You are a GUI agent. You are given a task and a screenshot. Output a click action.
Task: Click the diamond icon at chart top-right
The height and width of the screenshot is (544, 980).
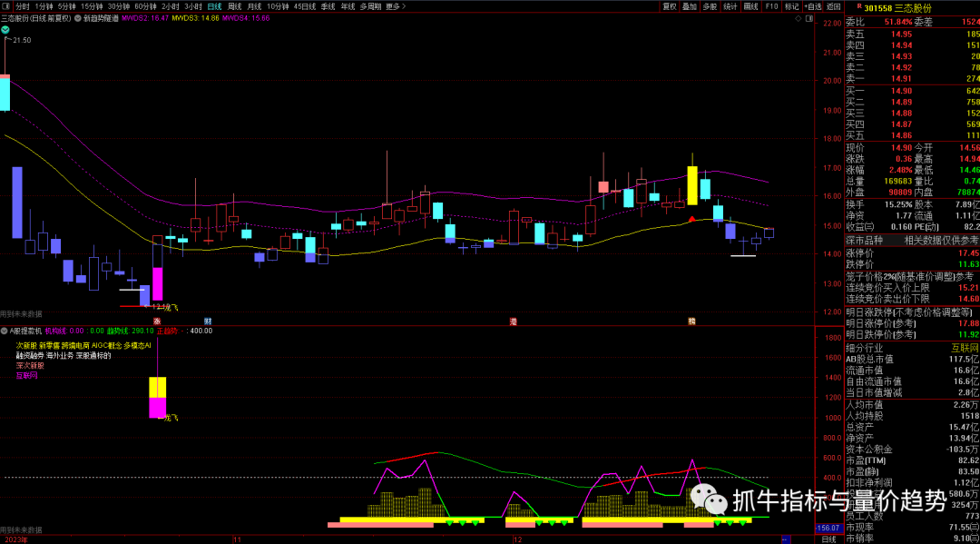point(799,19)
